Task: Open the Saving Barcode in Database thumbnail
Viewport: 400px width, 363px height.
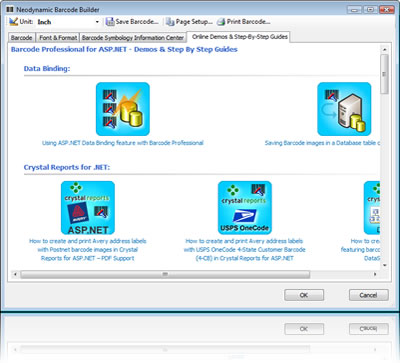Action: tap(344, 109)
